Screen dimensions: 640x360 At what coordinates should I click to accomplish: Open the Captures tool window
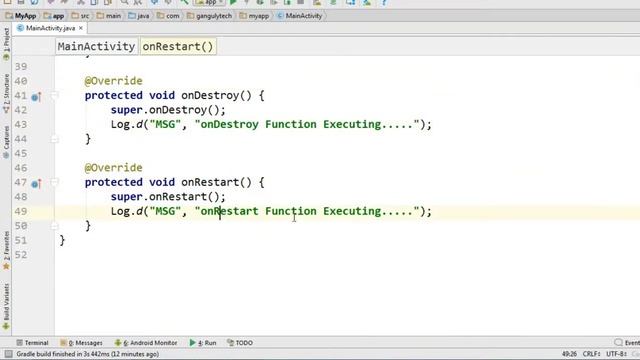[6, 142]
